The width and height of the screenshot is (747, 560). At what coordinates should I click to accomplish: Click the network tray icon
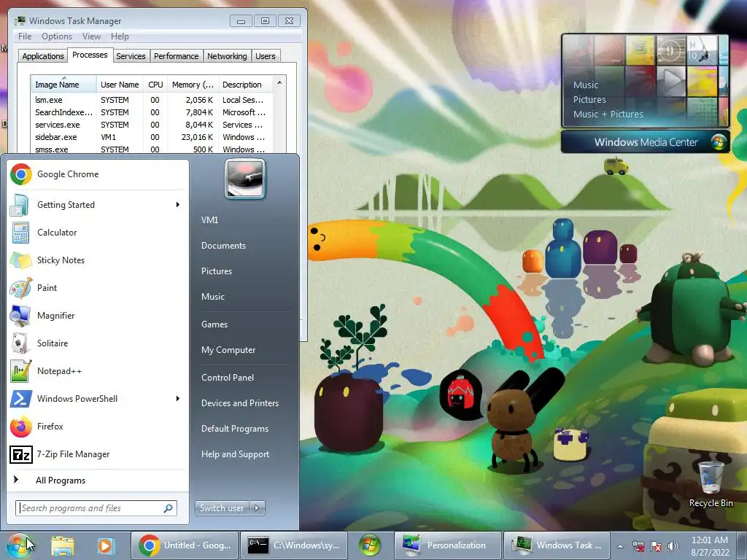[638, 546]
